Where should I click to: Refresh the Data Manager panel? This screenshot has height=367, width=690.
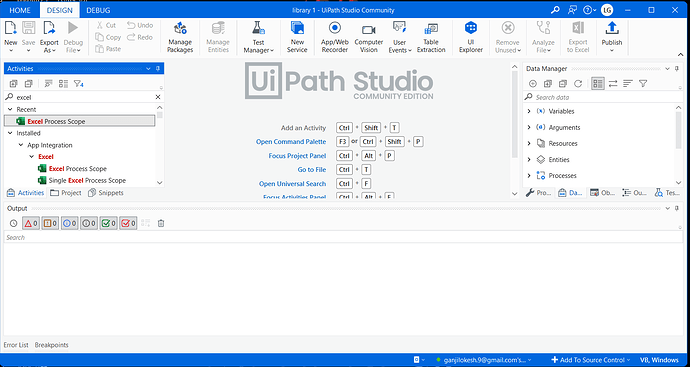578,84
